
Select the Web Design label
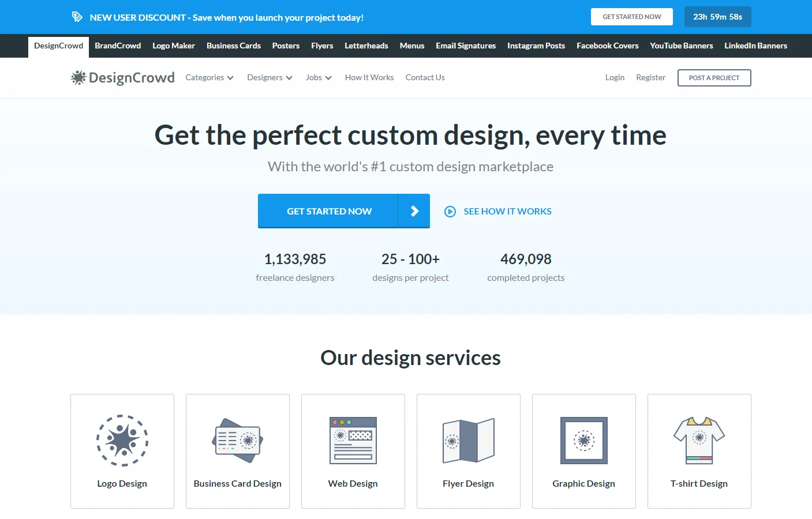click(353, 484)
